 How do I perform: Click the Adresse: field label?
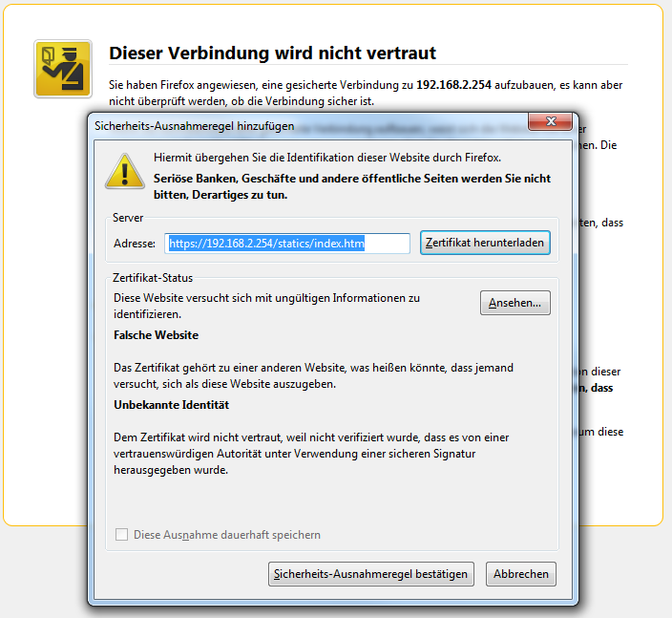[135, 244]
